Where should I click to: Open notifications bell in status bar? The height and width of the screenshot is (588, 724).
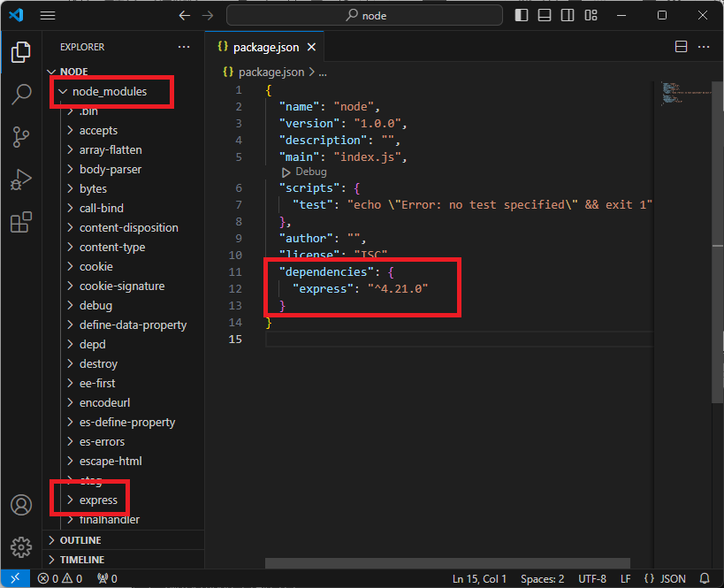(705, 578)
